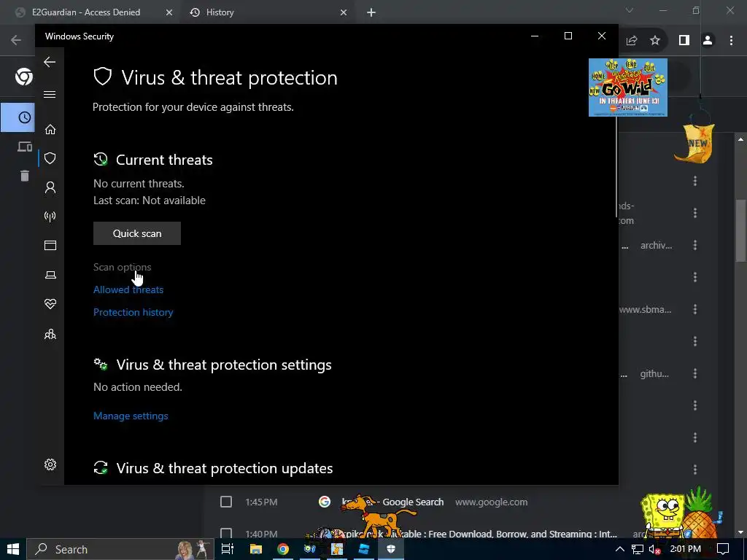Click clear browsing data trash icon
This screenshot has width=747, height=560.
(x=25, y=176)
